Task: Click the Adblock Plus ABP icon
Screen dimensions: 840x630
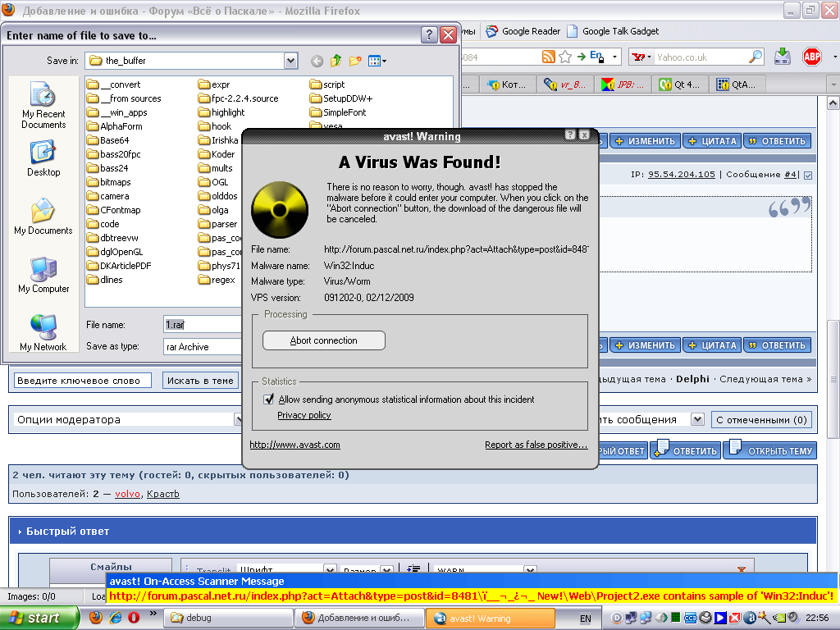Action: 811,57
